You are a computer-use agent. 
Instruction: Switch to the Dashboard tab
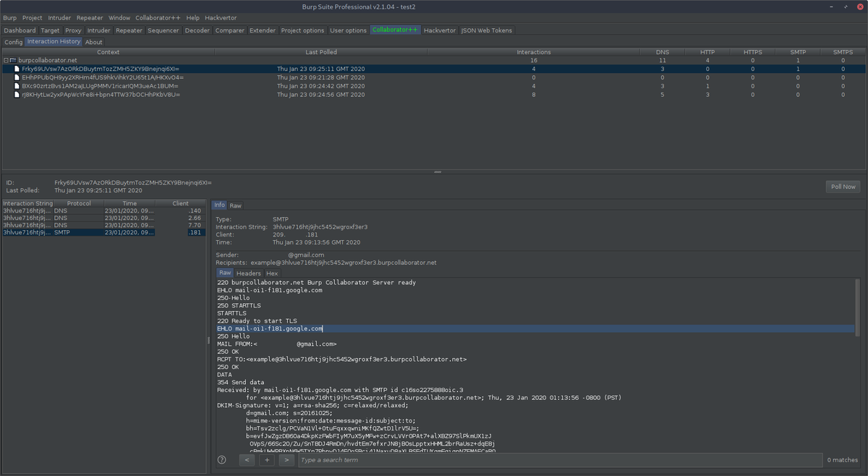(20, 30)
